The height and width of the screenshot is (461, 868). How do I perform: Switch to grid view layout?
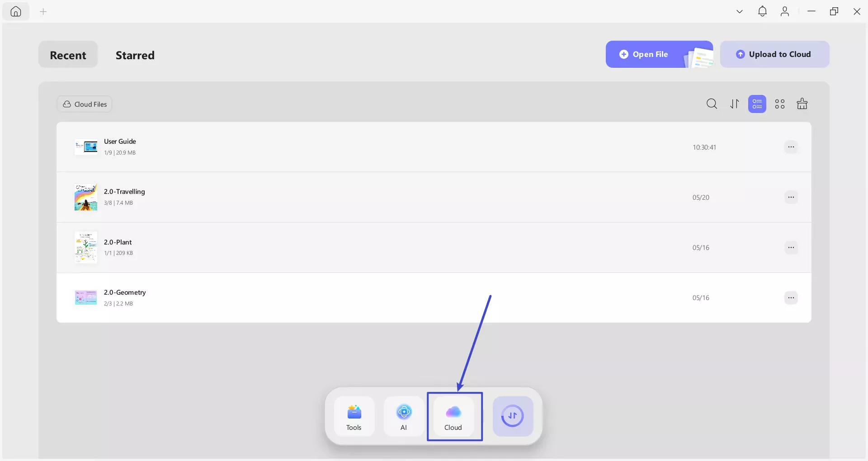(x=780, y=104)
